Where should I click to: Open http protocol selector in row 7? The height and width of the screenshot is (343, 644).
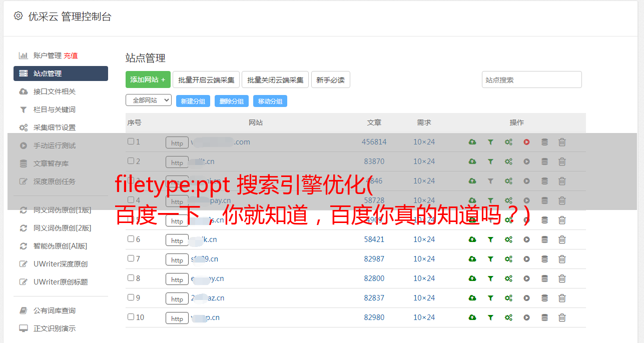click(177, 259)
